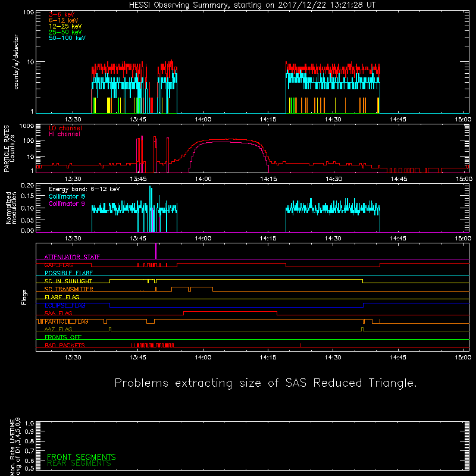The width and height of the screenshot is (476, 476).
Task: Click the 0.05 tick label on modulation axis
Action: click(27, 220)
